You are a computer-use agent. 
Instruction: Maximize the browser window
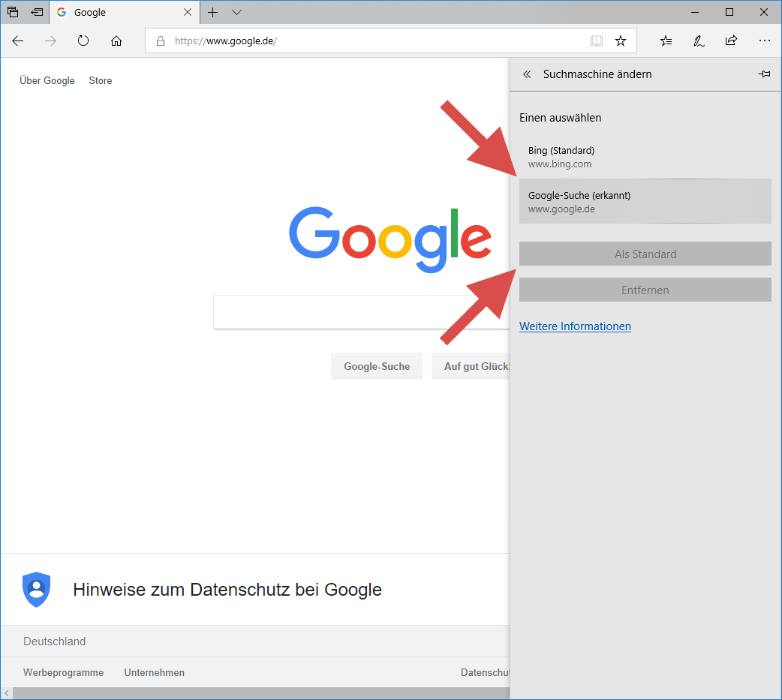coord(729,12)
